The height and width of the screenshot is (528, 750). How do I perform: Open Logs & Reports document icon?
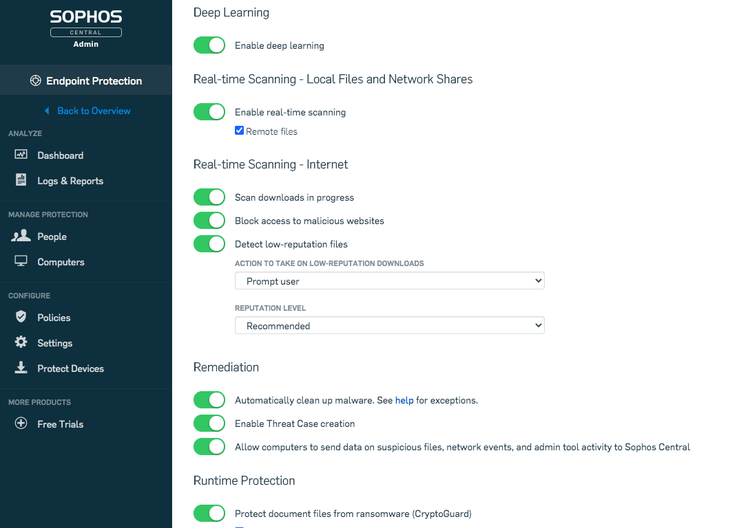(x=21, y=180)
